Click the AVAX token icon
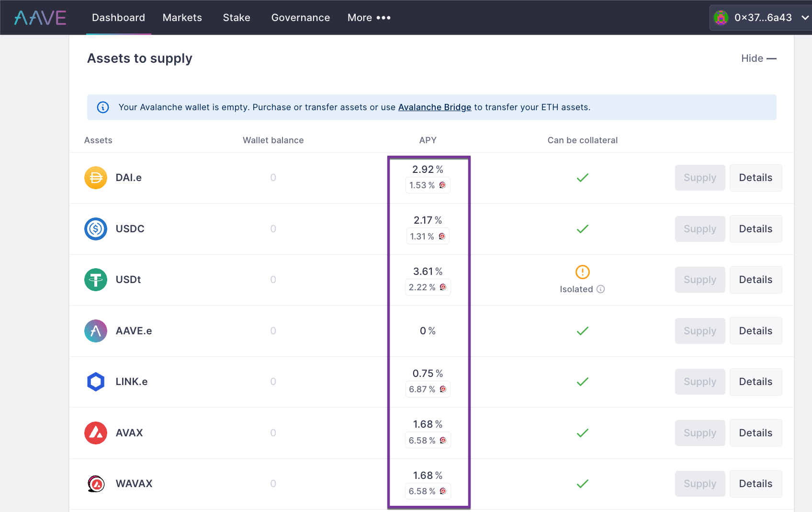Viewport: 812px width, 512px height. (95, 432)
